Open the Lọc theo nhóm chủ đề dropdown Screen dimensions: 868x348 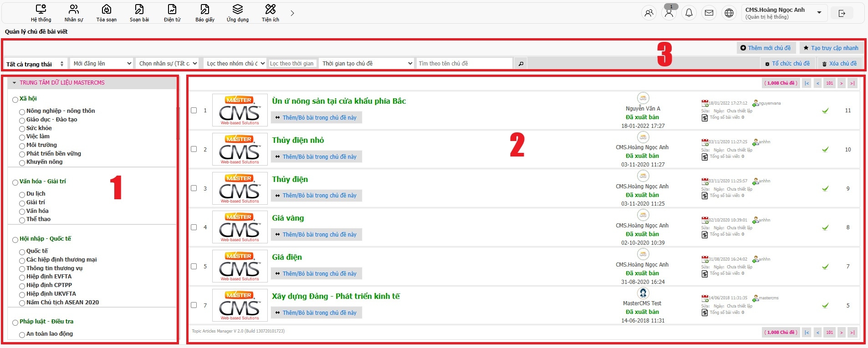click(x=235, y=64)
